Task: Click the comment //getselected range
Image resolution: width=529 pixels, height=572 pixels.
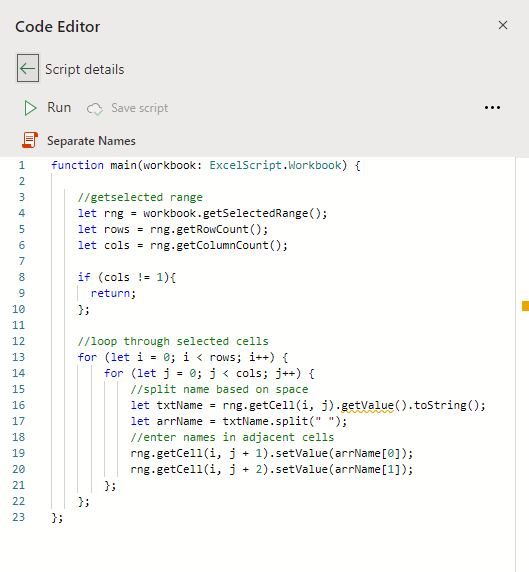Action: [x=140, y=197]
